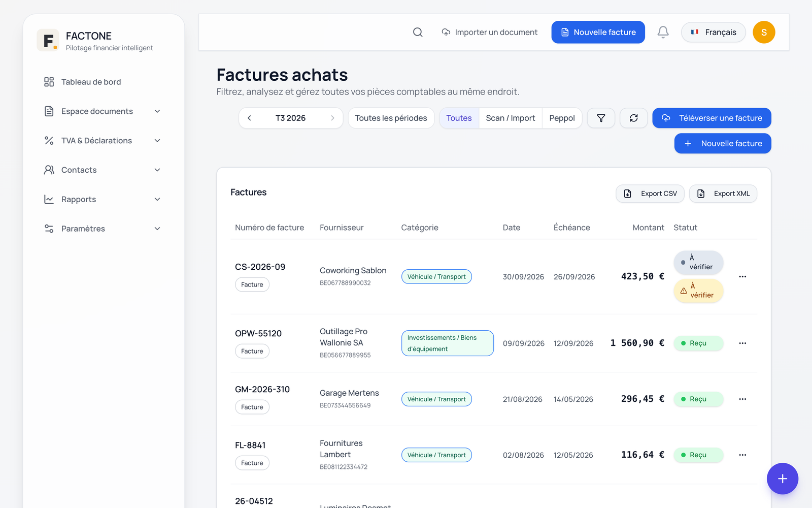Screen dimensions: 812x508
Task: Expand Paramètres menu
Action: [103, 229]
